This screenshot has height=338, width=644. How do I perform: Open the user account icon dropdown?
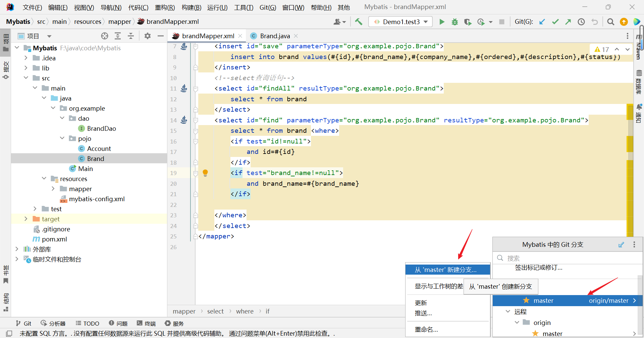click(x=339, y=22)
